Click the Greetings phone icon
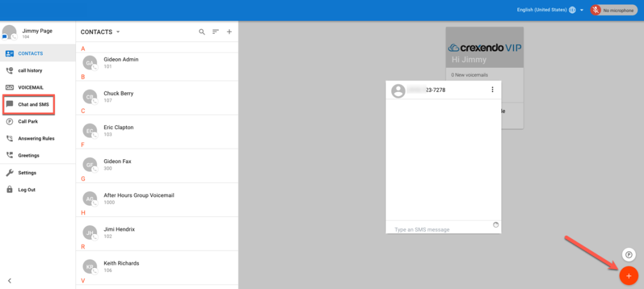The height and width of the screenshot is (289, 644). point(10,155)
